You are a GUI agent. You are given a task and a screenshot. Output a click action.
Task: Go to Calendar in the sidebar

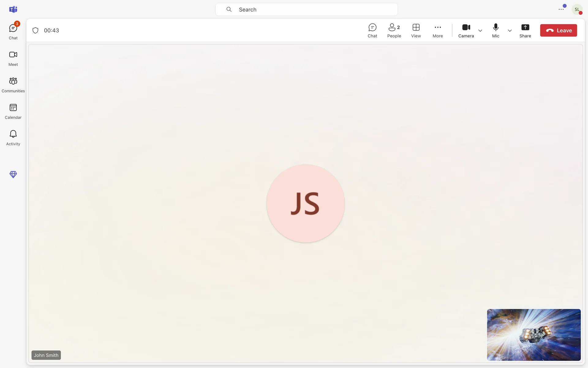tap(13, 111)
